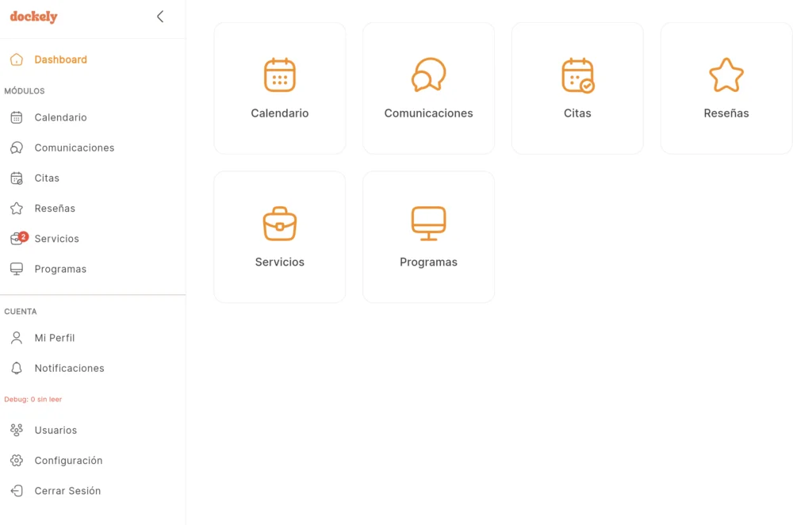This screenshot has height=525, width=812.
Task: Expand the Citas card in the grid
Action: click(x=577, y=88)
